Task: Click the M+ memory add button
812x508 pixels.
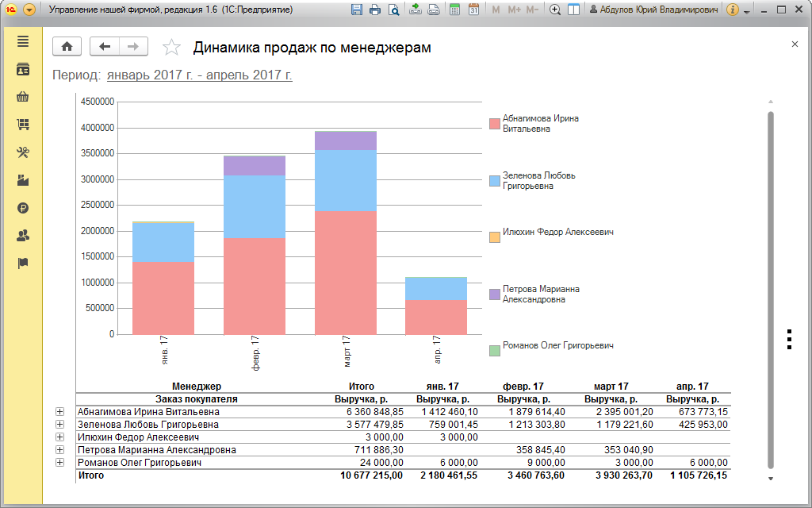Action: [x=514, y=10]
